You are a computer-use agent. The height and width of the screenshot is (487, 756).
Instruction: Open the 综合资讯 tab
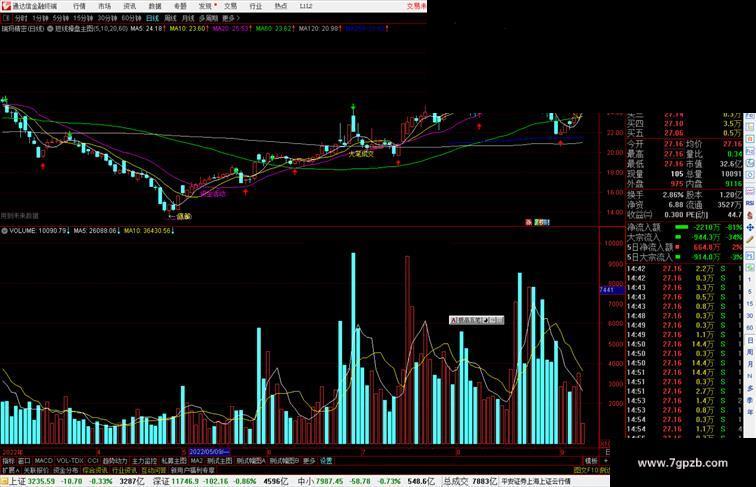tap(94, 470)
